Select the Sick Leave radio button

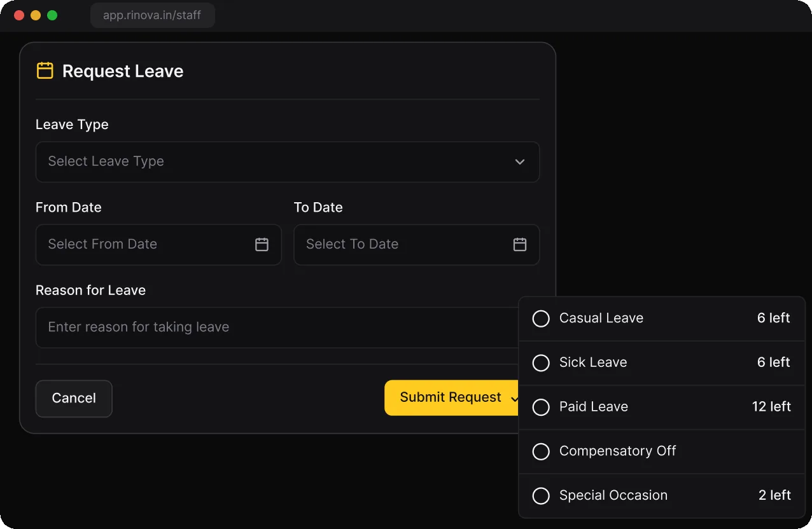(x=541, y=362)
